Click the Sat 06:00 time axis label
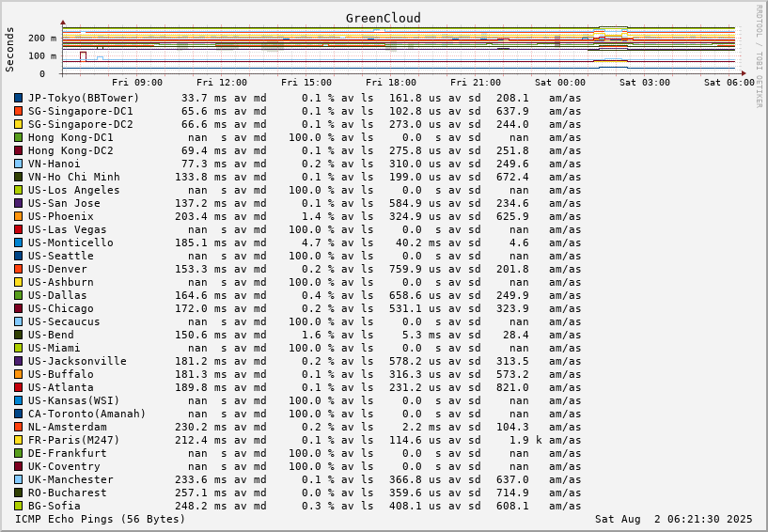 [x=729, y=83]
